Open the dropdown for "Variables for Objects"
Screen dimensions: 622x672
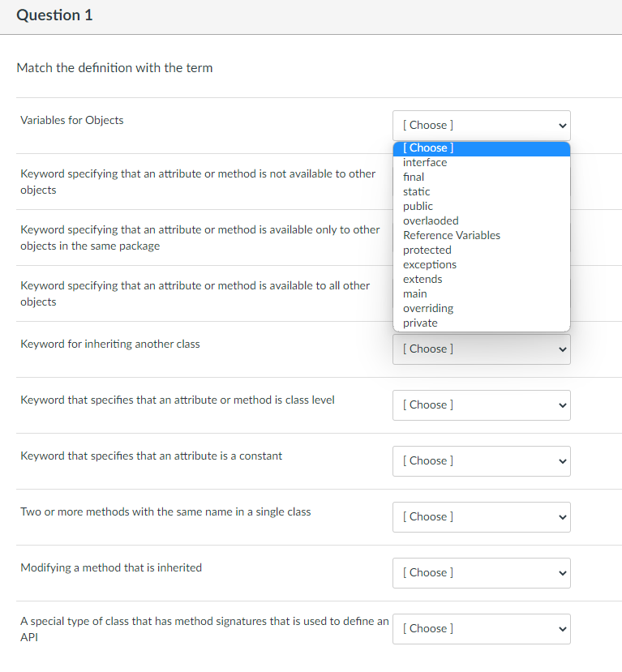coord(481,126)
